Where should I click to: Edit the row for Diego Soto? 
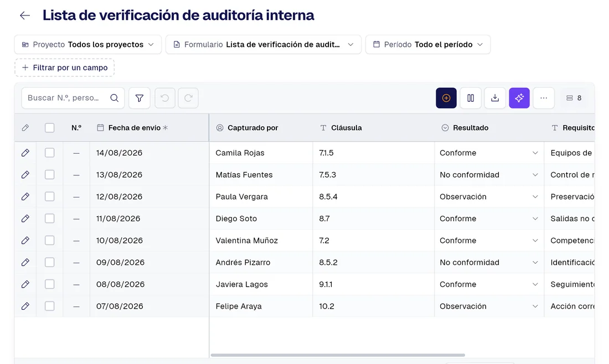[x=25, y=219]
